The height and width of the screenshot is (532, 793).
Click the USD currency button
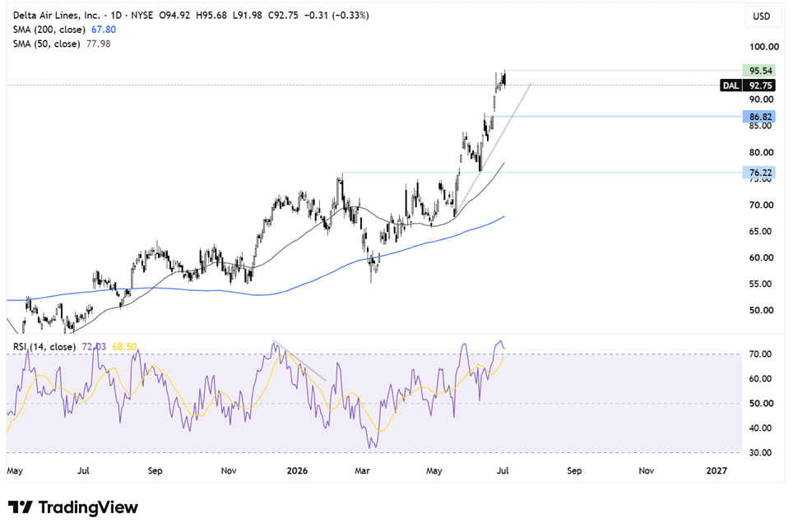[761, 16]
